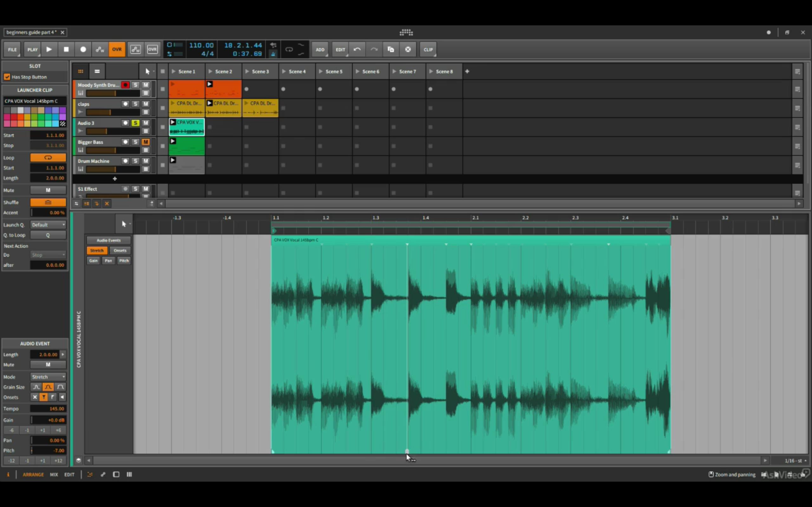Select the arrow pointer tool above the scenes
Image resolution: width=812 pixels, height=507 pixels.
[x=147, y=71]
